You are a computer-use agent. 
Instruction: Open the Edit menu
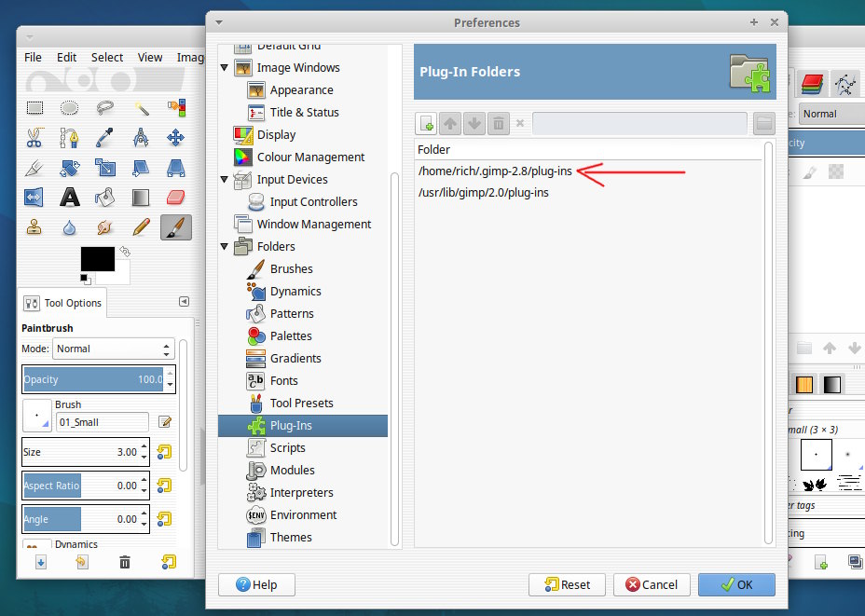pyautogui.click(x=67, y=58)
